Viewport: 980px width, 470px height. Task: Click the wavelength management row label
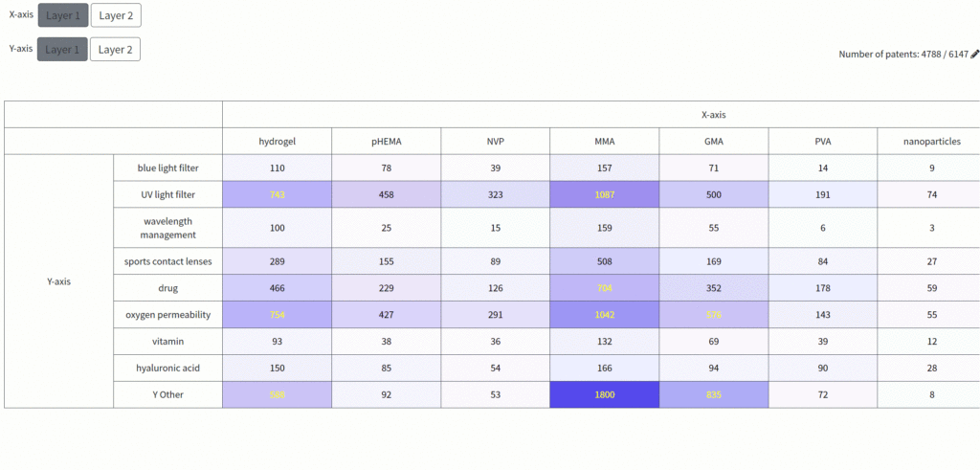[167, 228]
